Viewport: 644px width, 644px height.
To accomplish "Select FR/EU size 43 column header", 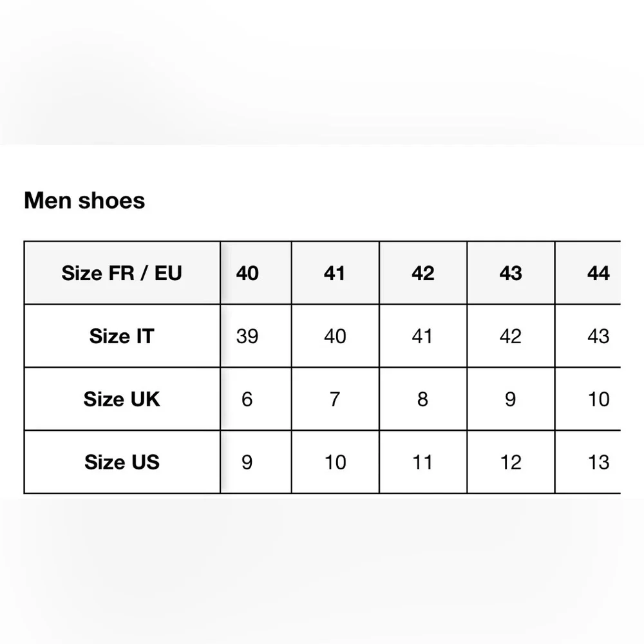I will pos(511,273).
